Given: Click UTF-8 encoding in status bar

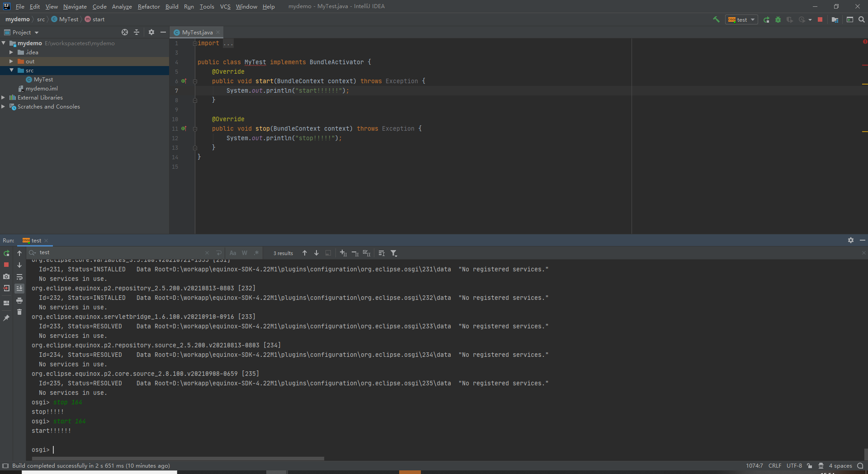Looking at the screenshot, I should point(794,466).
